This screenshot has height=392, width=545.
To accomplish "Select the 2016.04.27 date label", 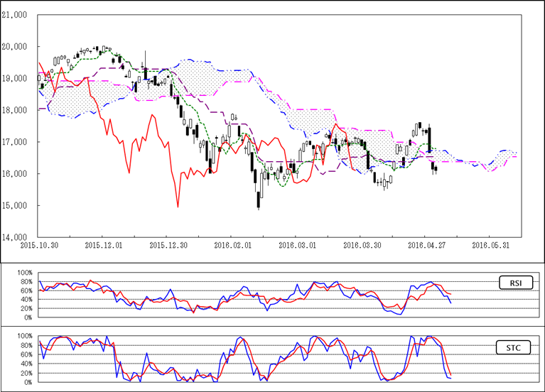I will tap(426, 245).
